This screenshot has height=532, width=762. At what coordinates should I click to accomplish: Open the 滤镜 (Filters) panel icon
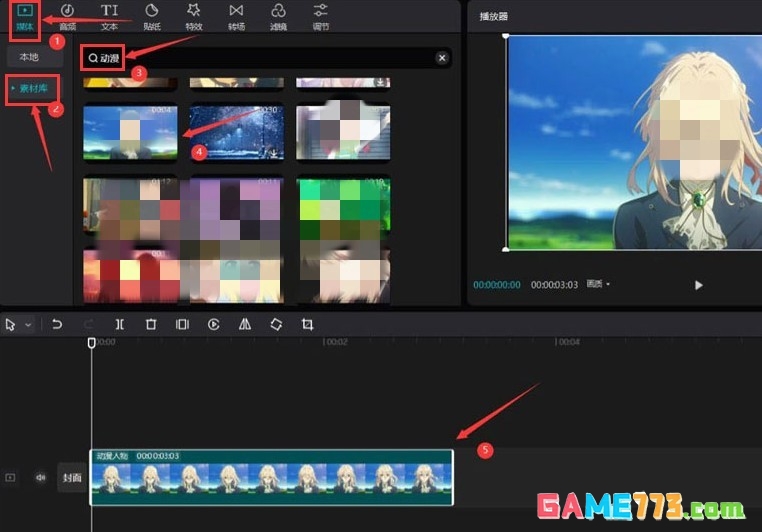[278, 16]
